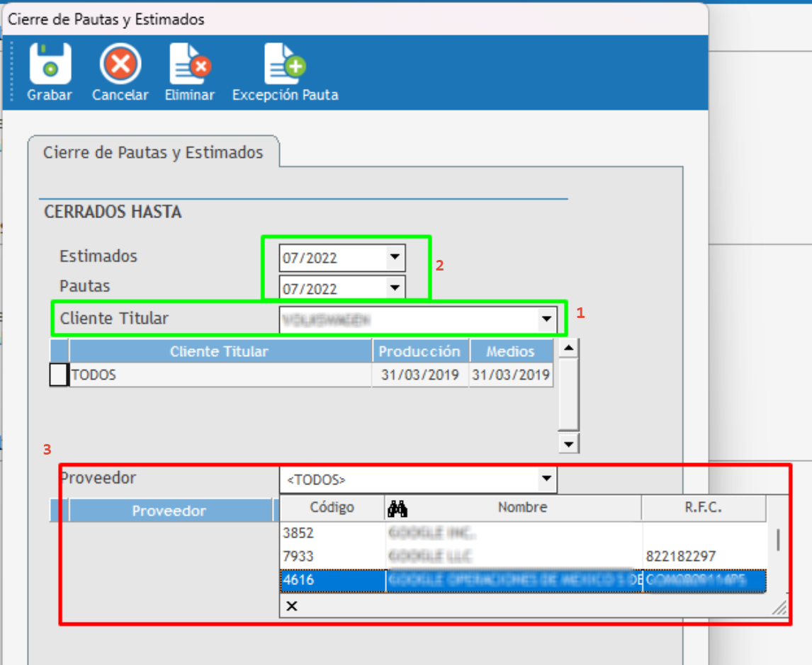This screenshot has height=665, width=812.
Task: Click Medios date 31/03/2019 cell
Action: [x=511, y=375]
